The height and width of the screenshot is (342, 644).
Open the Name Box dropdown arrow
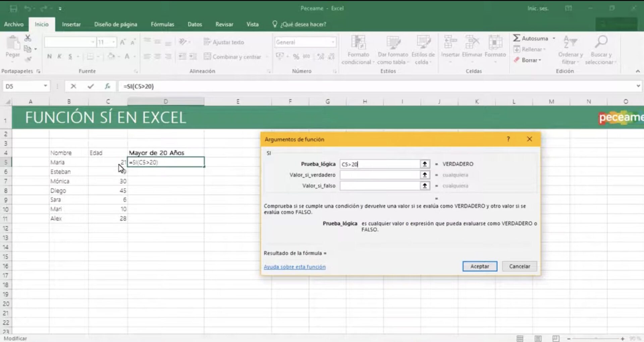(x=45, y=86)
